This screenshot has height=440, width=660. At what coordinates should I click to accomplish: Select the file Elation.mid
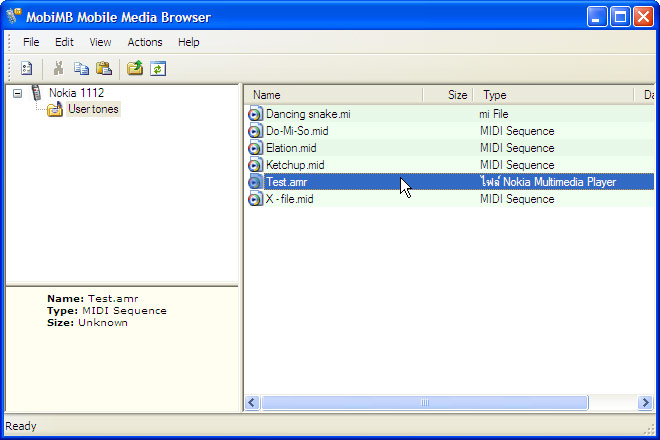click(x=291, y=148)
